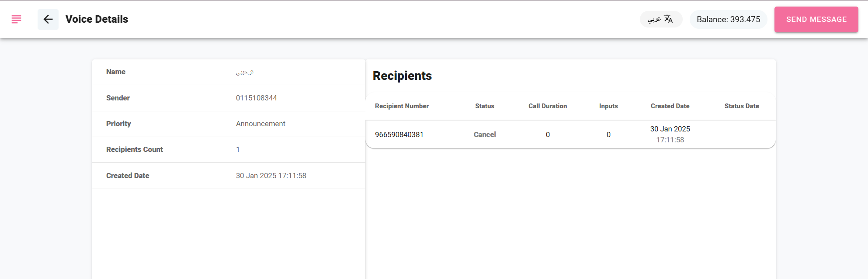Click the Recipients section heading

coord(402,76)
